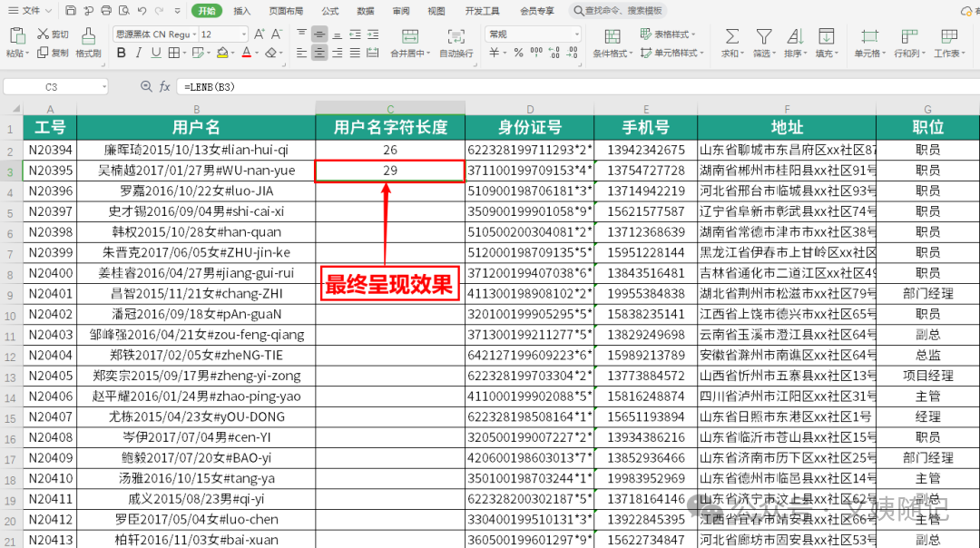
Task: Click the formula bar showing =LENB(B3)
Action: [578, 87]
